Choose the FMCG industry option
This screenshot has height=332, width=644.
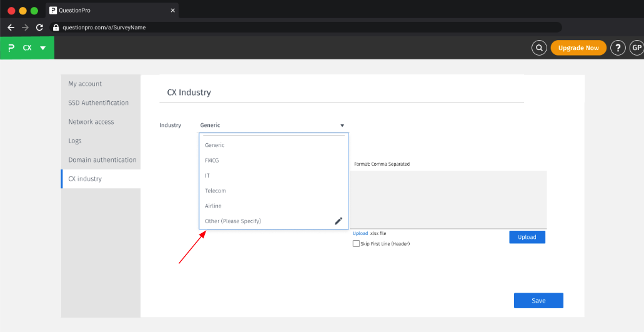click(212, 160)
